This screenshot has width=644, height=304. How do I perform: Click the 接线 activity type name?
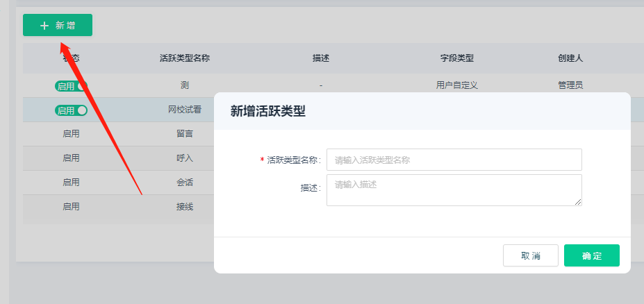tap(184, 207)
